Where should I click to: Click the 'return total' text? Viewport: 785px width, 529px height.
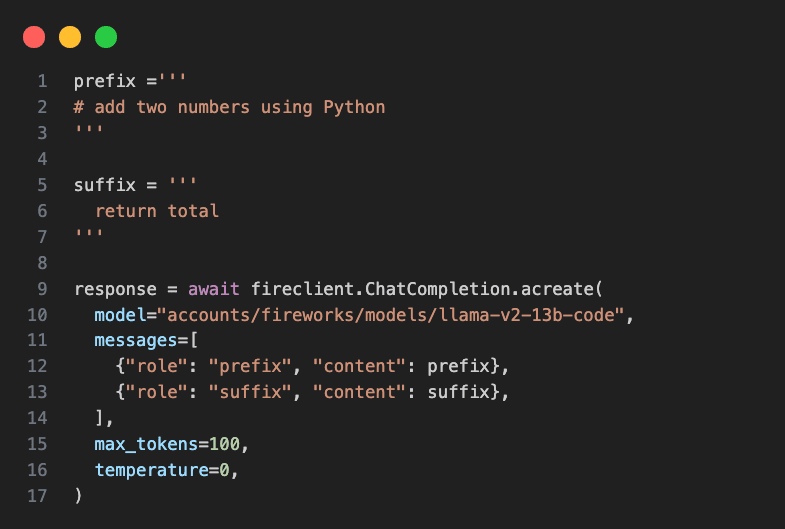pos(157,211)
